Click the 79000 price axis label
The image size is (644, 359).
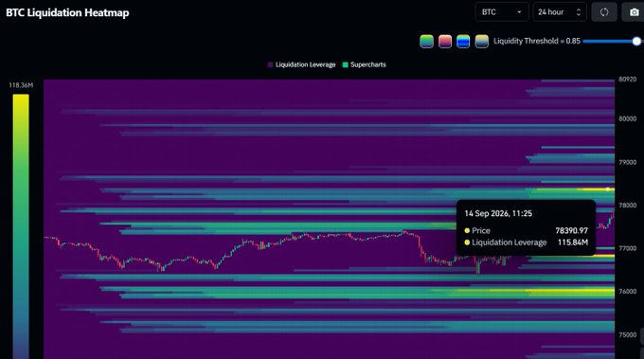click(628, 162)
